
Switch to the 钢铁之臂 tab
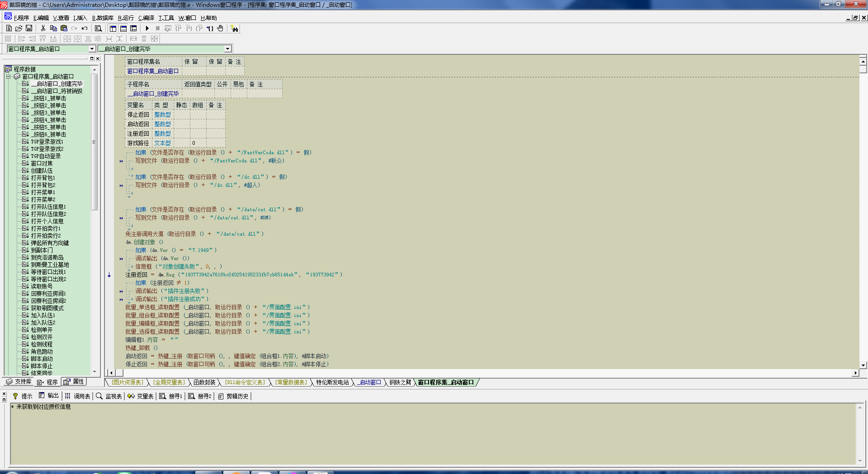(x=400, y=383)
